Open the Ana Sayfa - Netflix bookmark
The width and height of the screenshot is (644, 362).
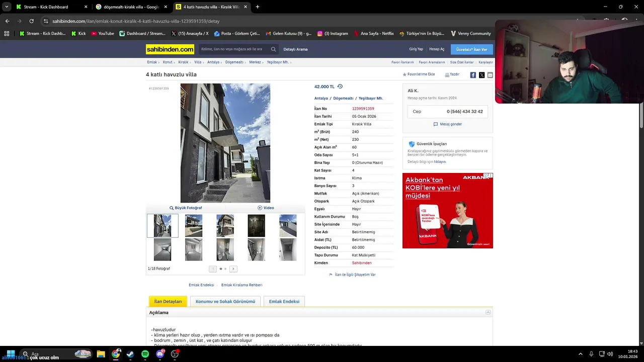pyautogui.click(x=374, y=34)
